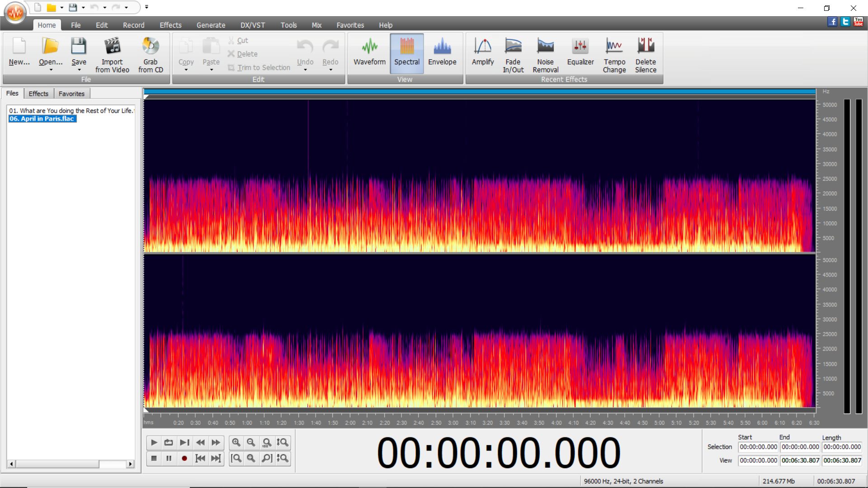Viewport: 868px width, 488px height.
Task: Open the quick access toolbar customize dropdown
Action: 146,7
